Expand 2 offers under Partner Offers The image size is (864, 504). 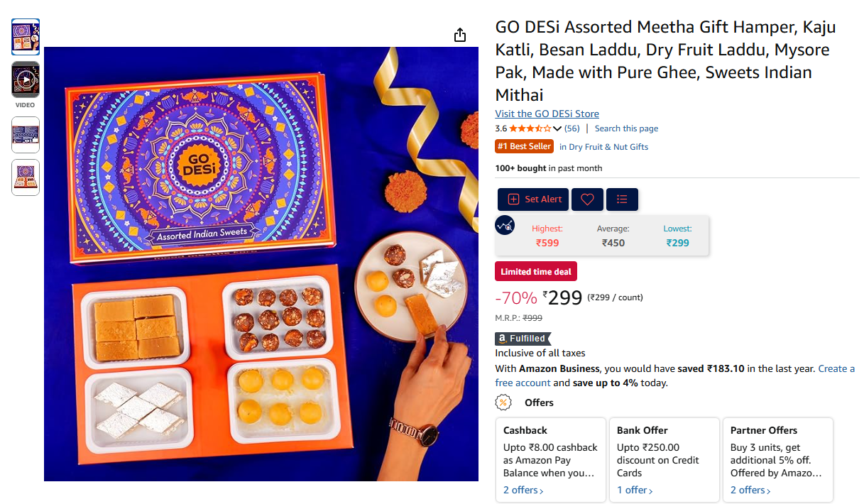coord(750,490)
